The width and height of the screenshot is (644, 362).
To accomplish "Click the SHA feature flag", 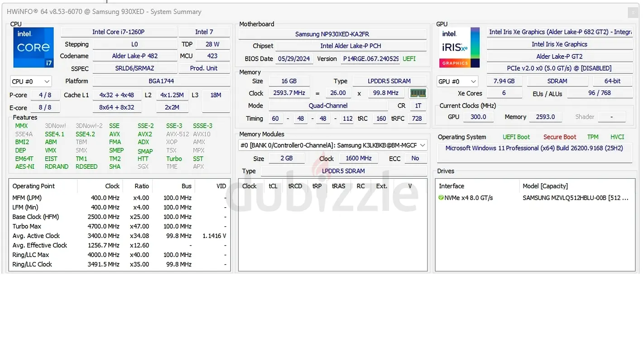I will click(115, 167).
